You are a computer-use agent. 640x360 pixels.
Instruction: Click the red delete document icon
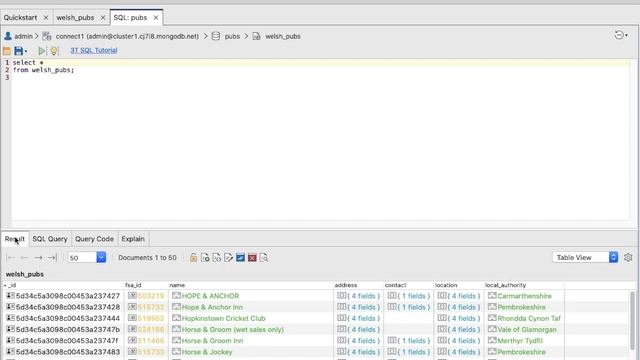[x=252, y=258]
